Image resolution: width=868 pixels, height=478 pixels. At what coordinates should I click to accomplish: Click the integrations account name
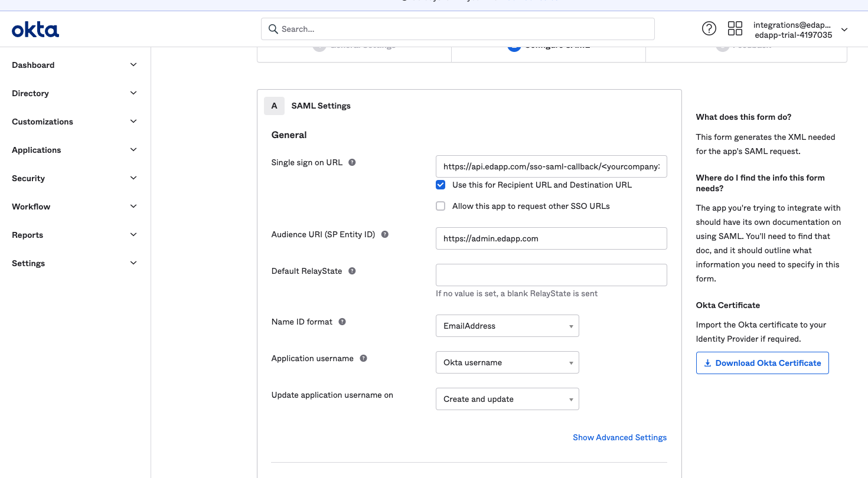point(792,25)
